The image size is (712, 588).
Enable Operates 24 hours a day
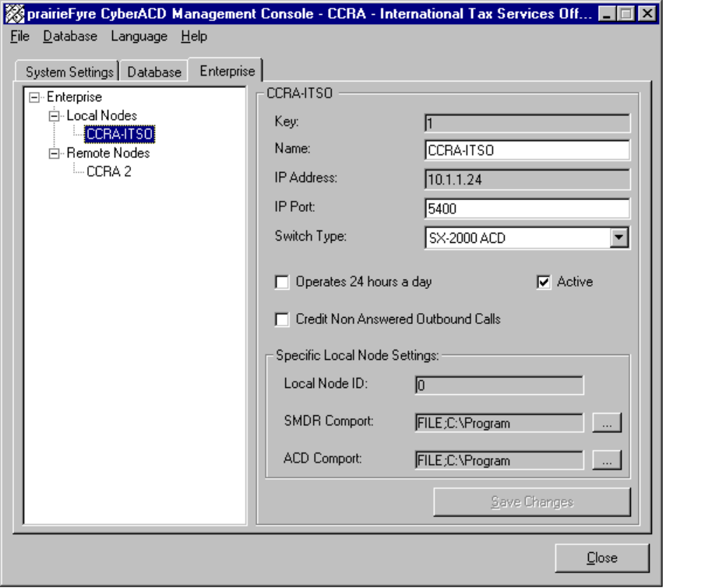point(282,282)
